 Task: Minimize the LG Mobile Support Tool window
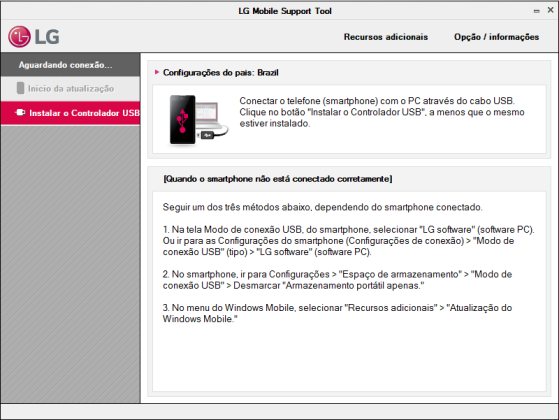(x=537, y=11)
